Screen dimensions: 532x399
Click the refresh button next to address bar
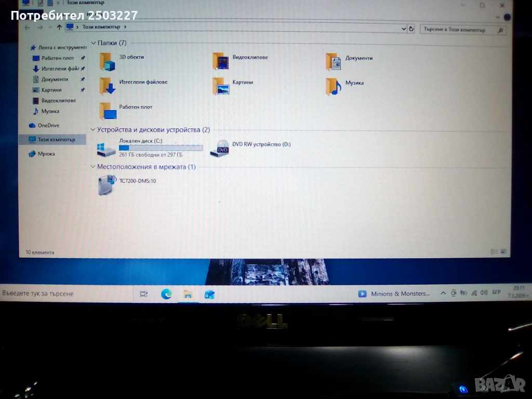pos(411,29)
